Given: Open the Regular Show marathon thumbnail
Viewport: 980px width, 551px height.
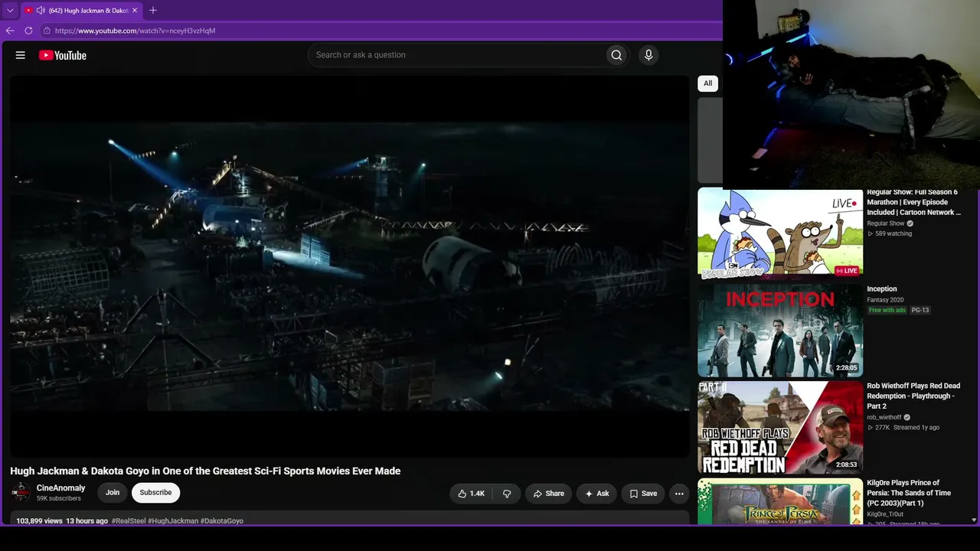Looking at the screenshot, I should 780,234.
